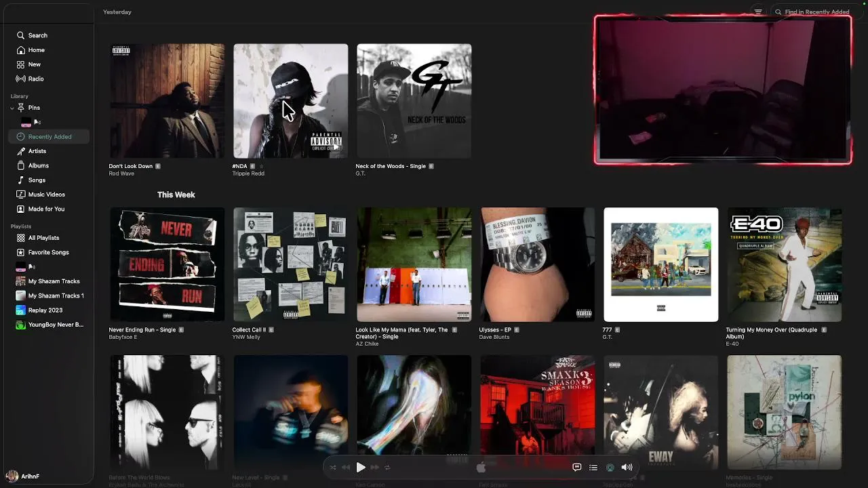Viewport: 868px width, 488px height.
Task: Open the Memories single cover
Action: [785, 412]
